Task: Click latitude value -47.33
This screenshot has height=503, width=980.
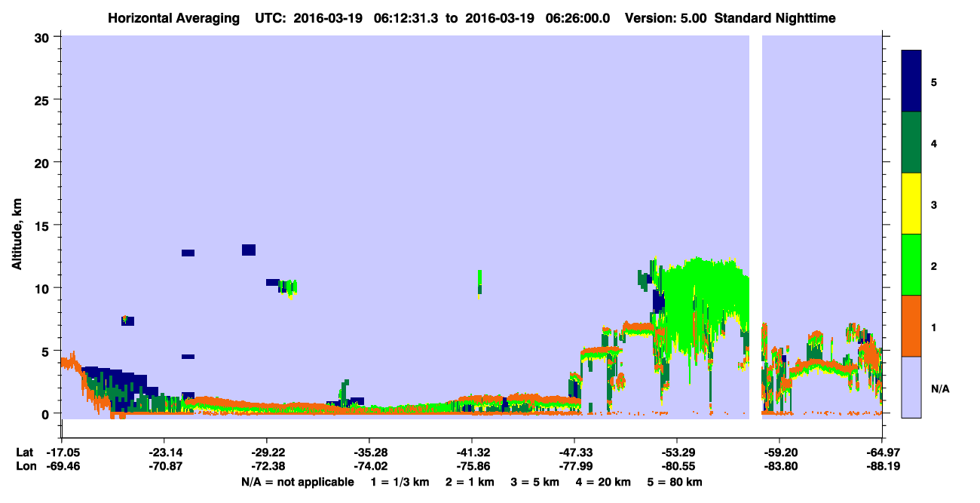Action: point(574,452)
